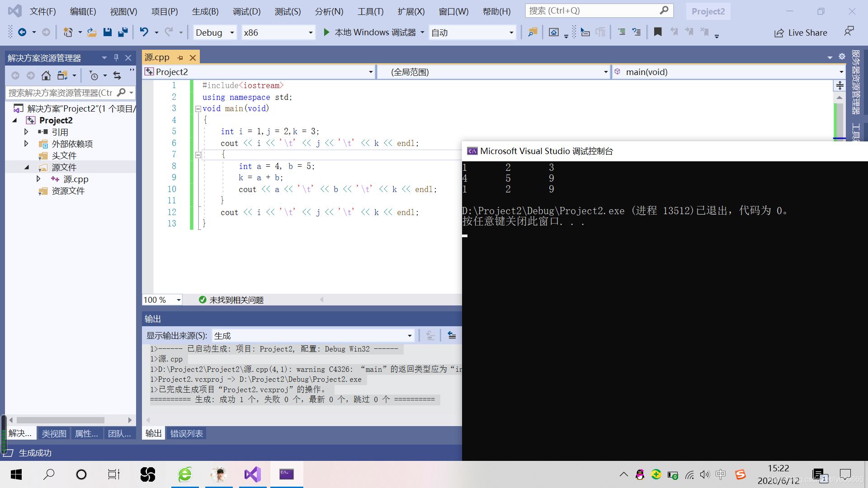The width and height of the screenshot is (868, 488).
Task: Open the 文件(F) menu
Action: 43,11
